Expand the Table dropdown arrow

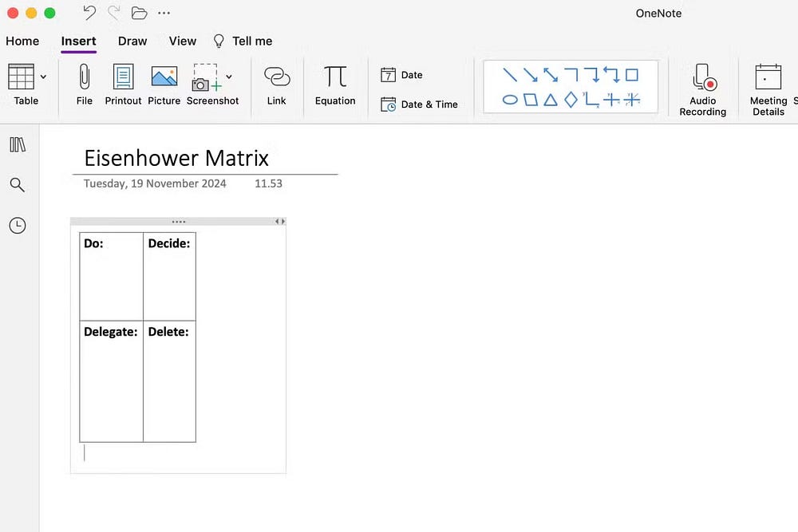pos(43,77)
